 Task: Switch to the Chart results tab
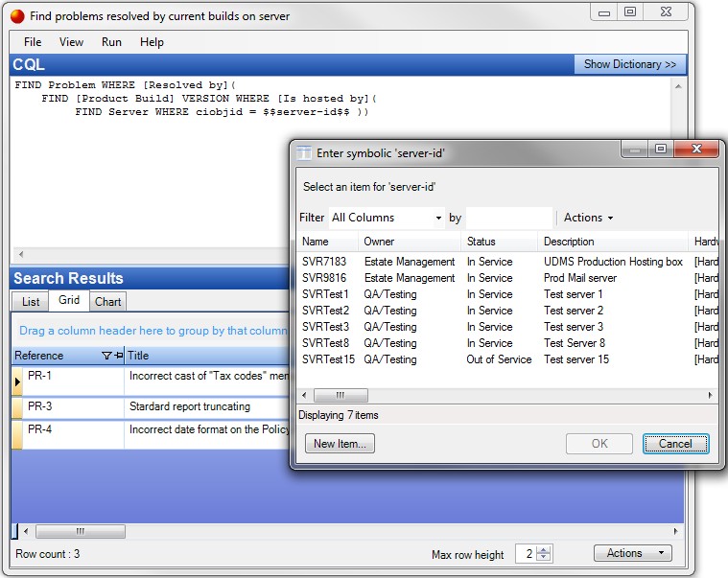107,302
